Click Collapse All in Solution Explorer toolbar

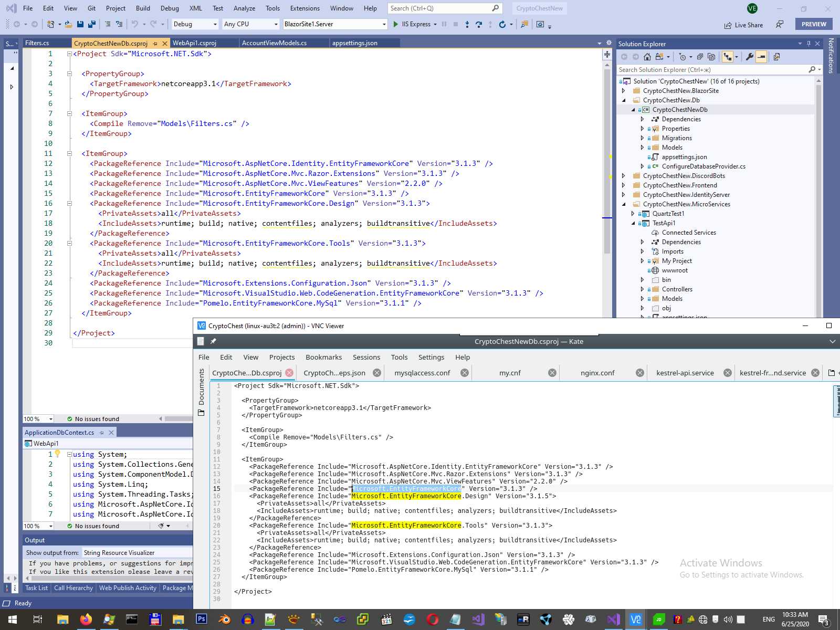pyautogui.click(x=700, y=57)
